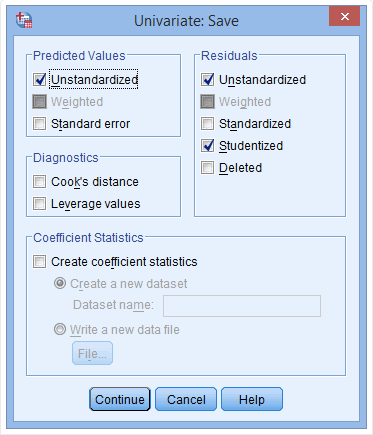Click the SPSS dialog icon in title bar
The width and height of the screenshot is (373, 435).
pyautogui.click(x=24, y=20)
